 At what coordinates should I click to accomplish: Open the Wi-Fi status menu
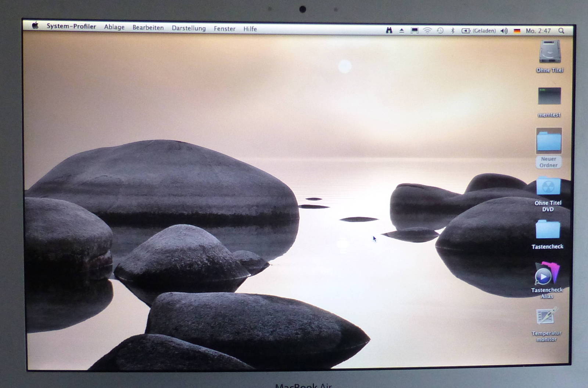point(427,31)
